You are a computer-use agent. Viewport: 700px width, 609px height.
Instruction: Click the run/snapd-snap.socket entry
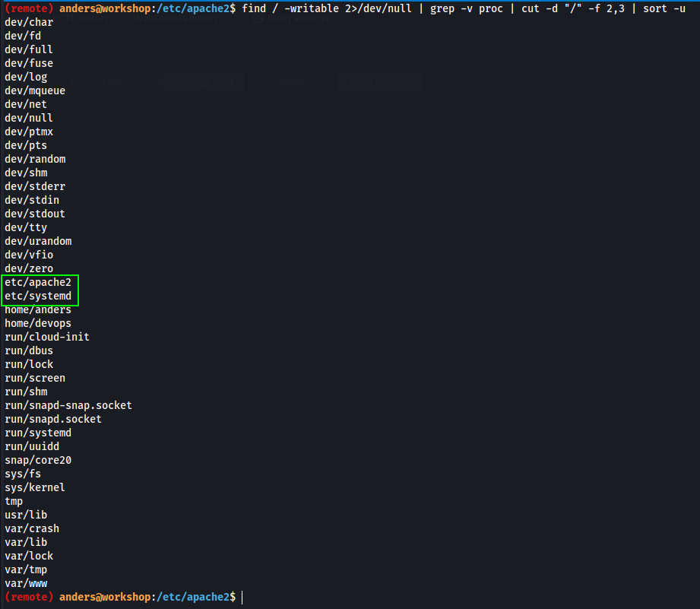(x=68, y=405)
